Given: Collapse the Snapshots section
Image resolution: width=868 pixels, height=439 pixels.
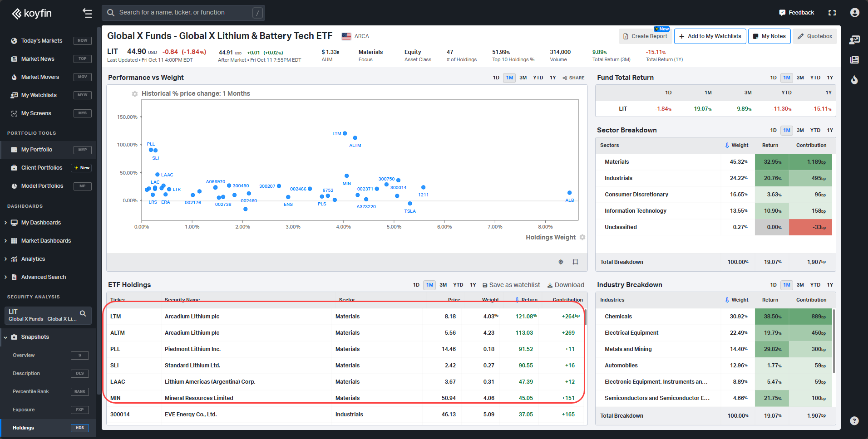Looking at the screenshot, I should tap(6, 337).
